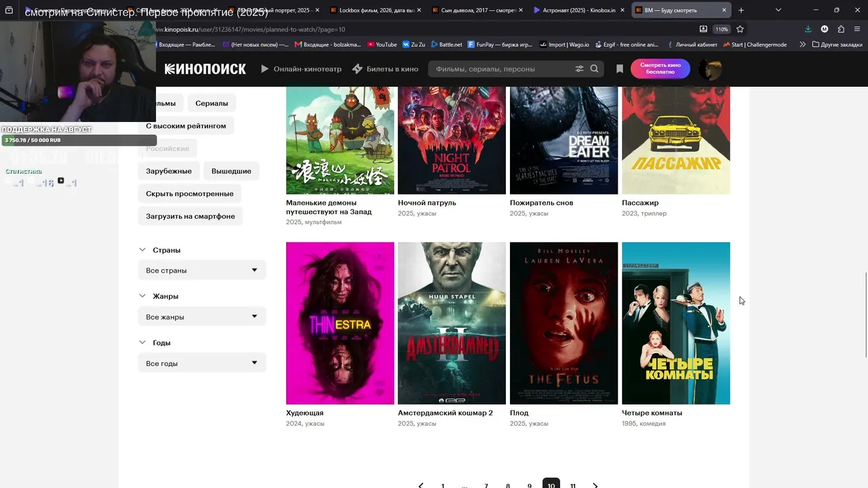Toggle Скрыть просмотренные filter
This screenshot has width=868, height=488.
point(190,194)
